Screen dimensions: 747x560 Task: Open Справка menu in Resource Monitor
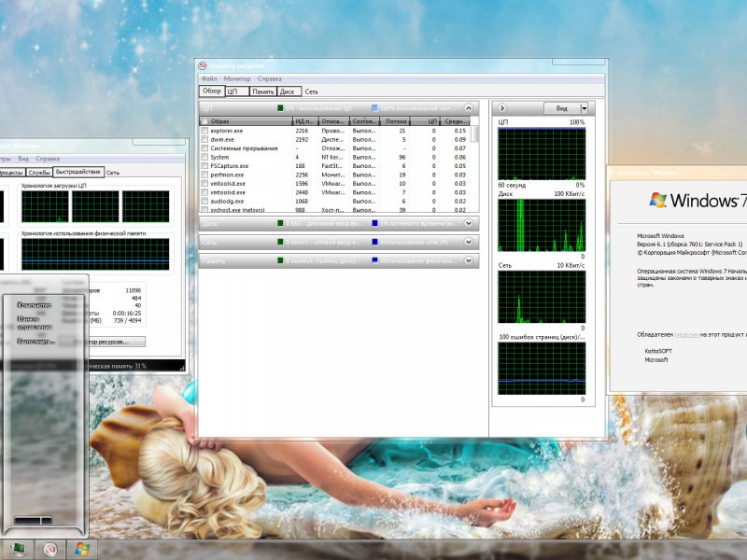click(x=270, y=78)
